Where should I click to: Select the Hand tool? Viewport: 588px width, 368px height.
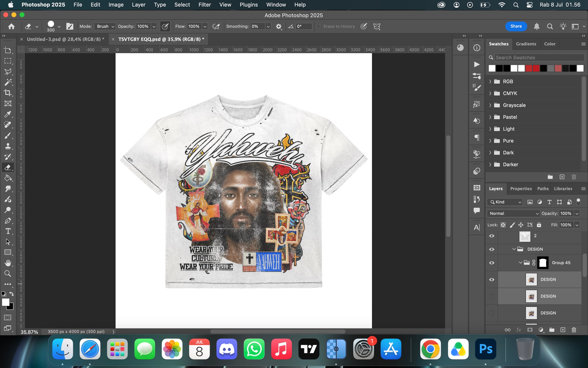coord(8,263)
